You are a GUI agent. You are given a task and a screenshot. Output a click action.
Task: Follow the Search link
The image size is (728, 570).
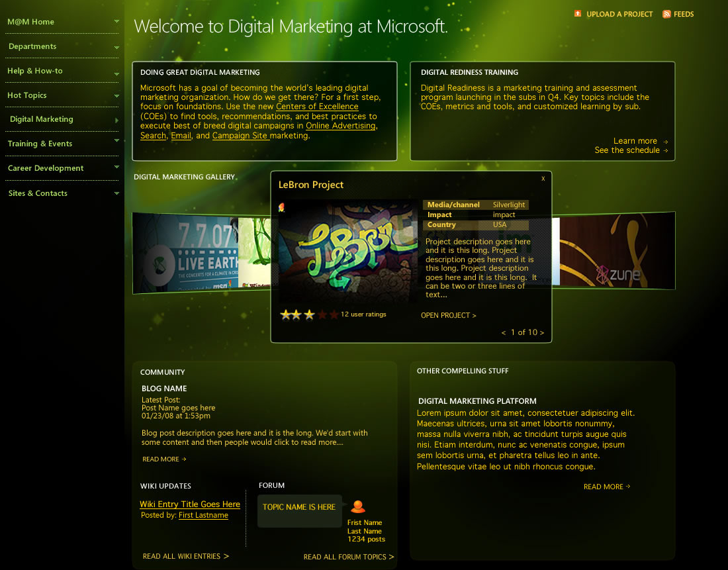point(154,136)
